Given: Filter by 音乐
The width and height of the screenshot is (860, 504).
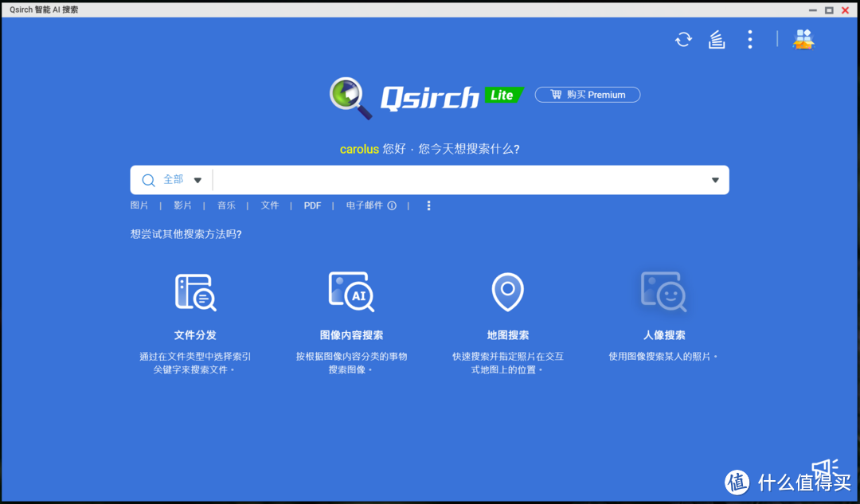Looking at the screenshot, I should (x=226, y=205).
